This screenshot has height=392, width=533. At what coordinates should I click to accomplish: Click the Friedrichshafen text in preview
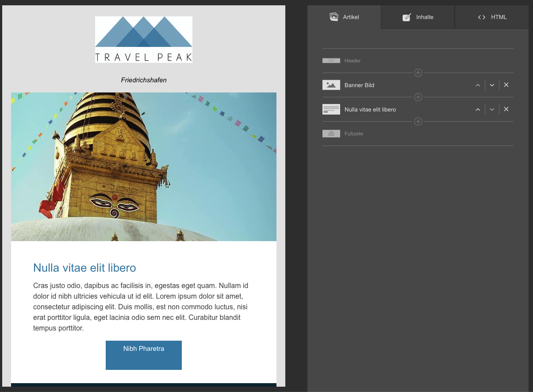tap(144, 80)
